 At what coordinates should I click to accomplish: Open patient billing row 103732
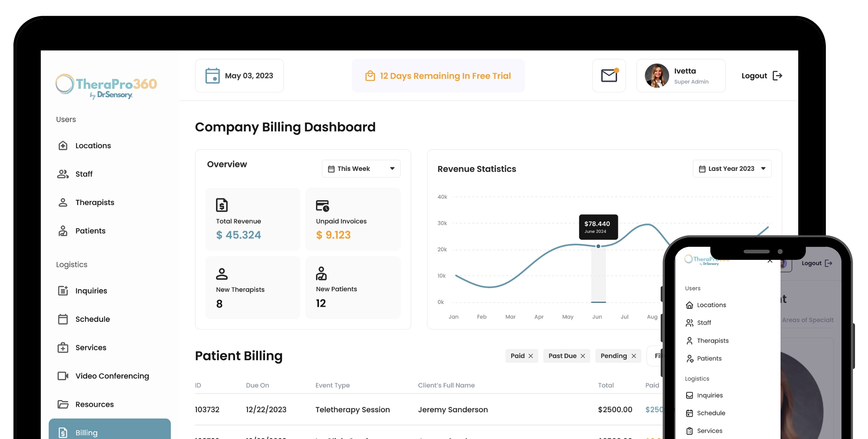coord(429,410)
